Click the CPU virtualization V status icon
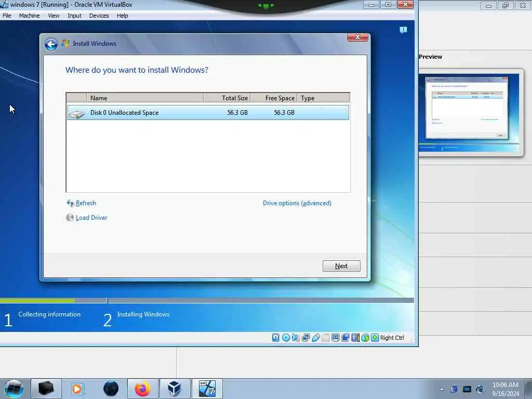Image resolution: width=532 pixels, height=399 pixels. (355, 338)
